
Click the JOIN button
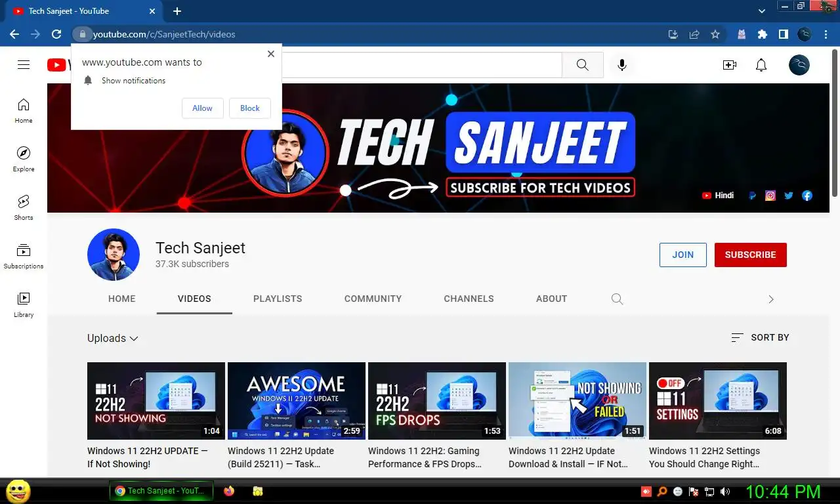(x=683, y=255)
